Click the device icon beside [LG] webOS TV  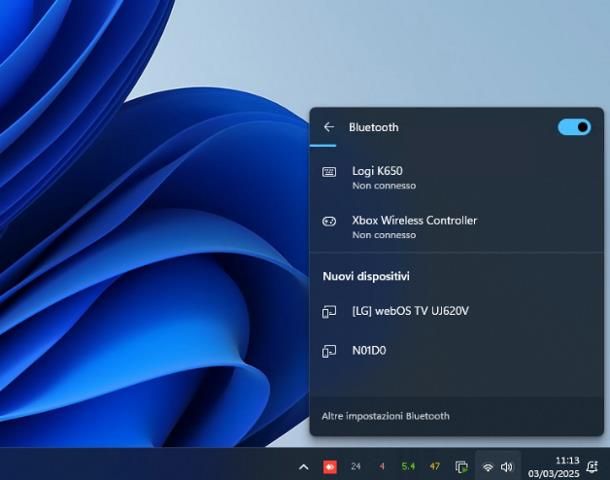pyautogui.click(x=329, y=312)
